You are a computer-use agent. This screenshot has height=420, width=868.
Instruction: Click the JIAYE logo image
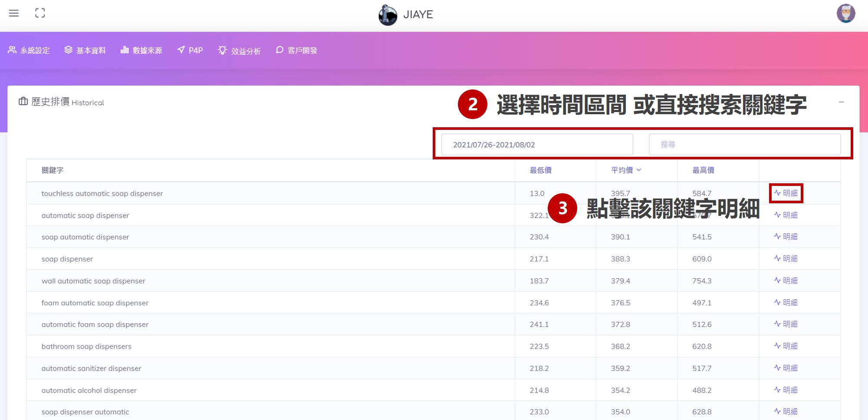click(x=388, y=15)
